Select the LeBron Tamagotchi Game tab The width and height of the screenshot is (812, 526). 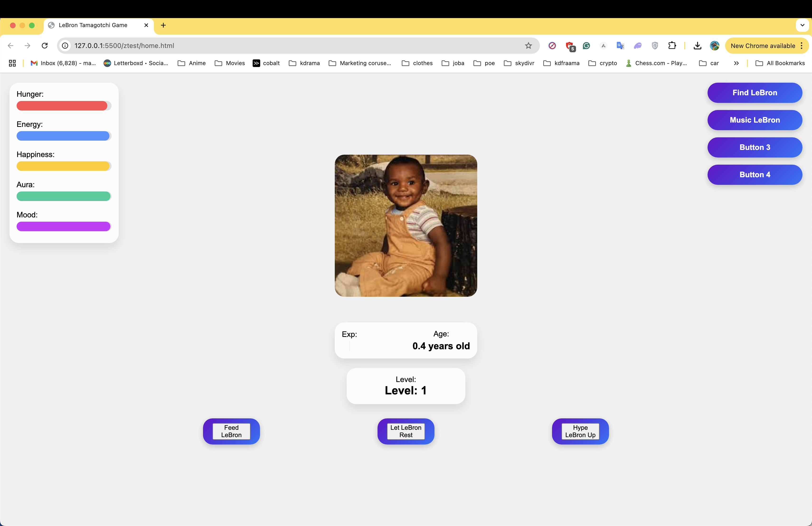point(93,25)
